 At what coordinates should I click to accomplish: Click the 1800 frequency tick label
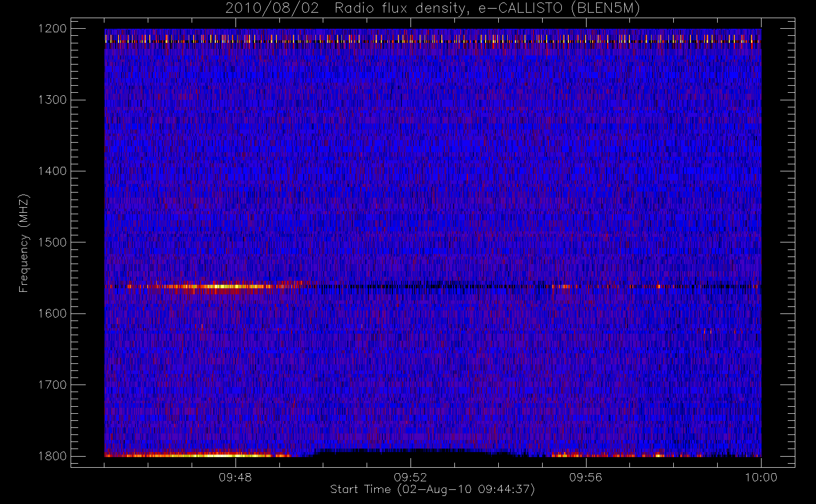pos(52,456)
